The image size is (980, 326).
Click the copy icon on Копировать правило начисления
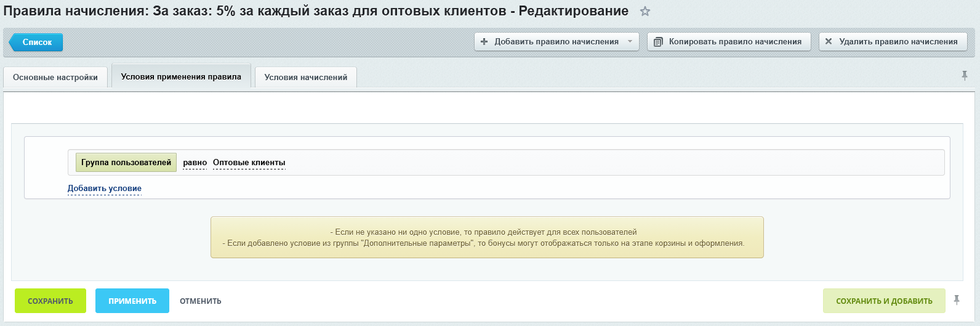658,42
